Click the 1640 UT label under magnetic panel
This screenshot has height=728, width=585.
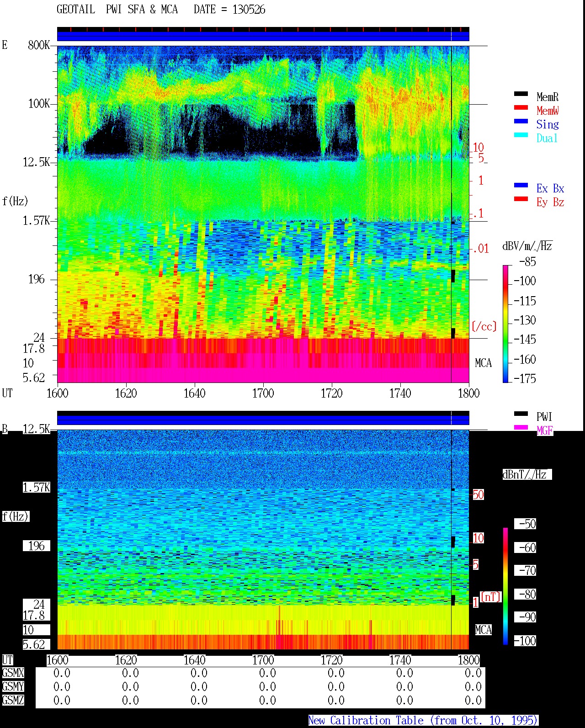tap(194, 660)
